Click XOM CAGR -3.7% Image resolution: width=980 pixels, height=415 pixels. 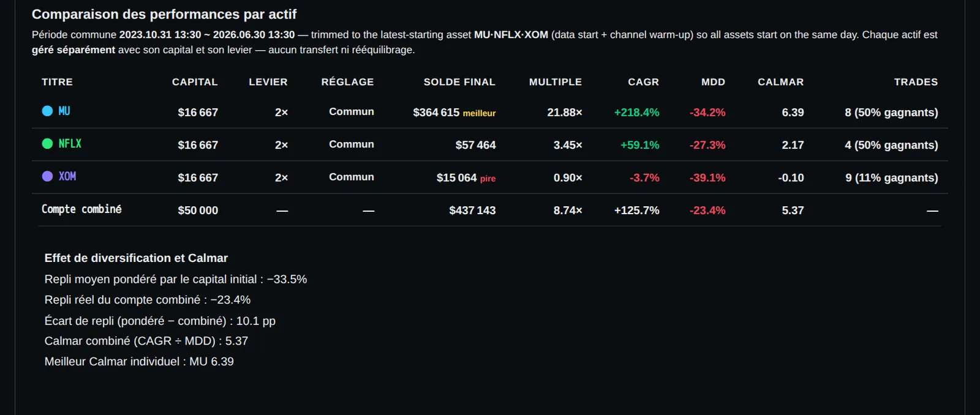pyautogui.click(x=644, y=178)
